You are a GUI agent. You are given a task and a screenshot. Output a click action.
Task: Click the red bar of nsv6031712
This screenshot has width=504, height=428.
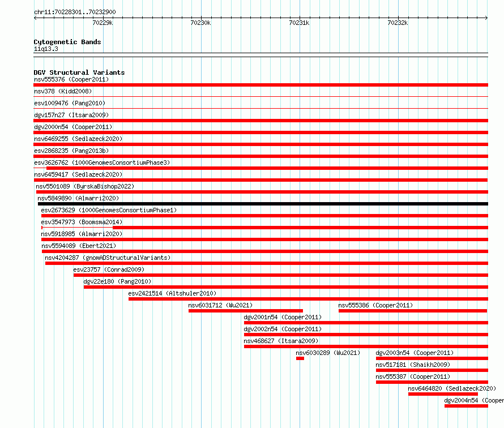point(246,311)
